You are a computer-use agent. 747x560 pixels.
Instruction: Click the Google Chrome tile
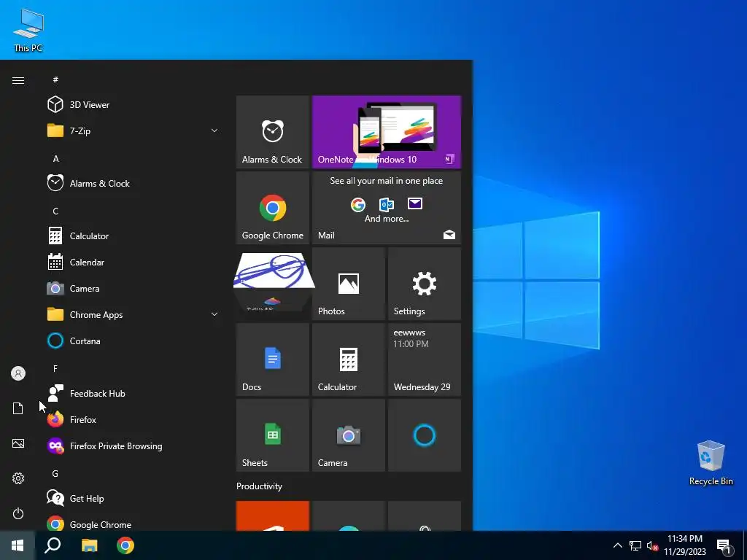click(273, 208)
